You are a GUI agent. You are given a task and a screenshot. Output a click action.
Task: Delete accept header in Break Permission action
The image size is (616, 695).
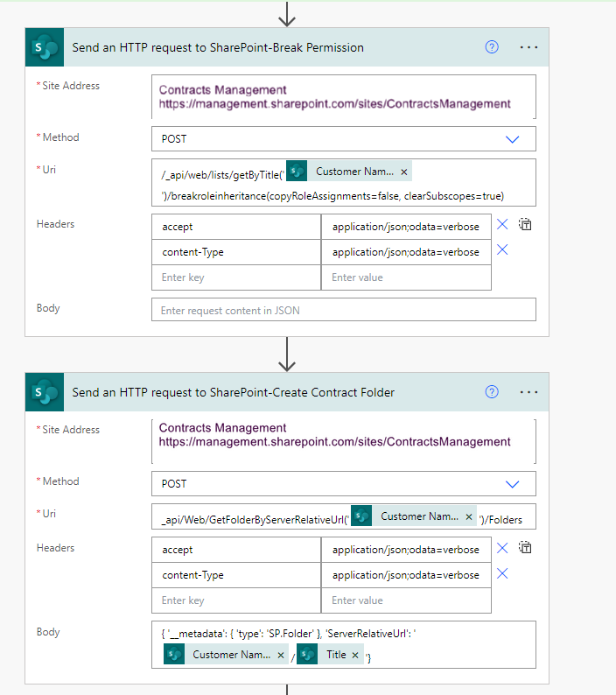tap(502, 224)
